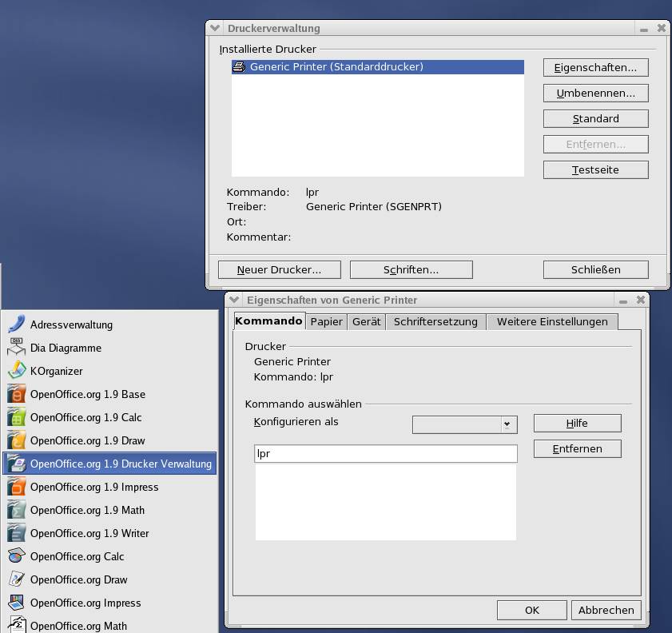Click the lpr command input field

386,453
